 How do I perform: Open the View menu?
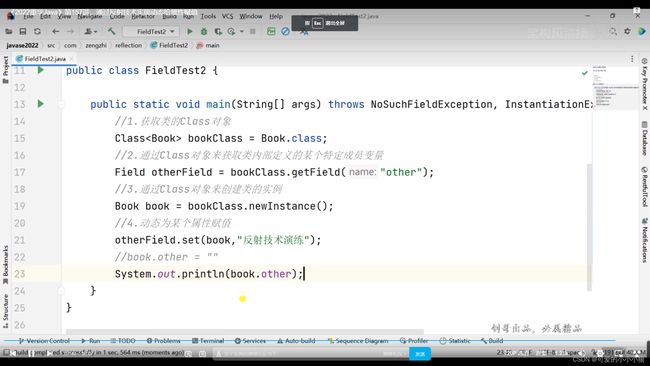tap(64, 16)
